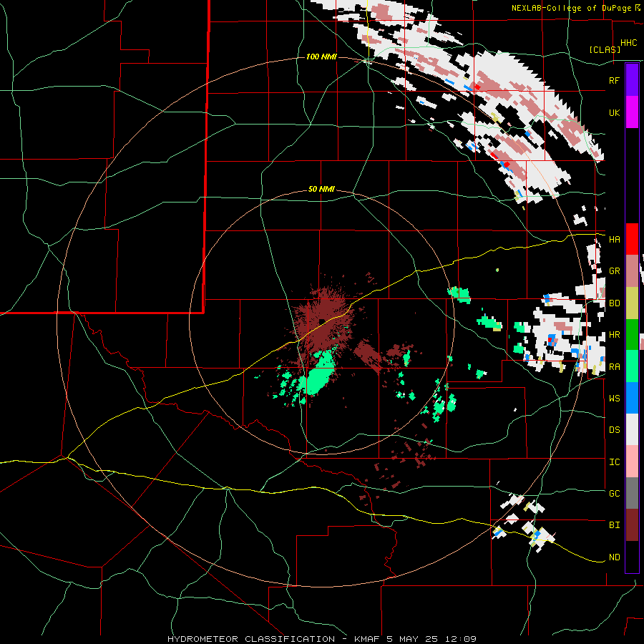This screenshot has height=644, width=644.
Task: Click the light green RA legend swatch
Action: coord(632,366)
